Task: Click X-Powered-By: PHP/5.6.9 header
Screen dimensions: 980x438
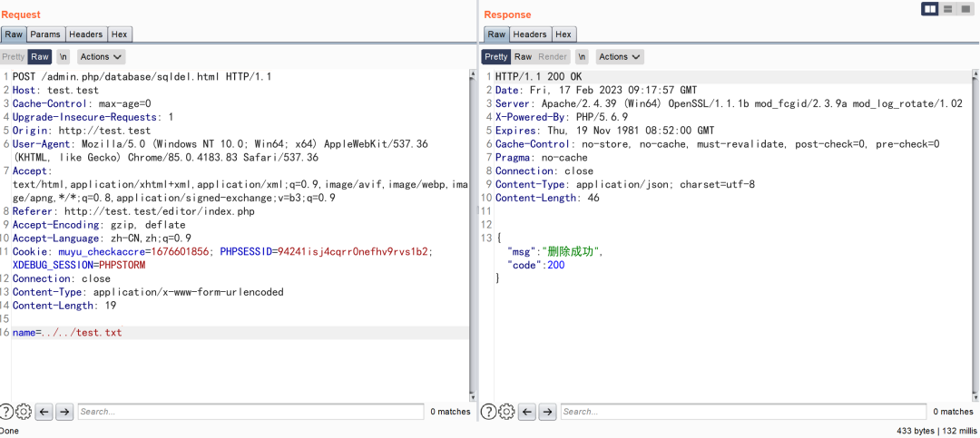Action: click(x=562, y=117)
